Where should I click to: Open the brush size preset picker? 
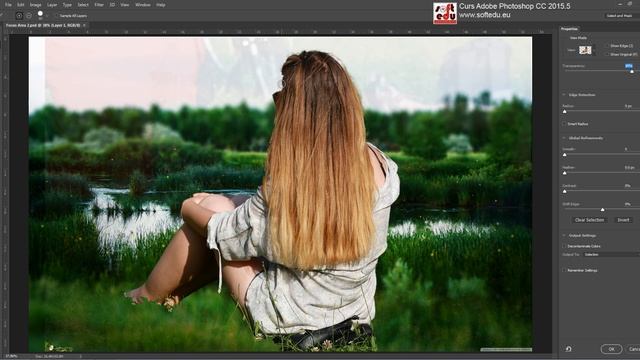40,16
